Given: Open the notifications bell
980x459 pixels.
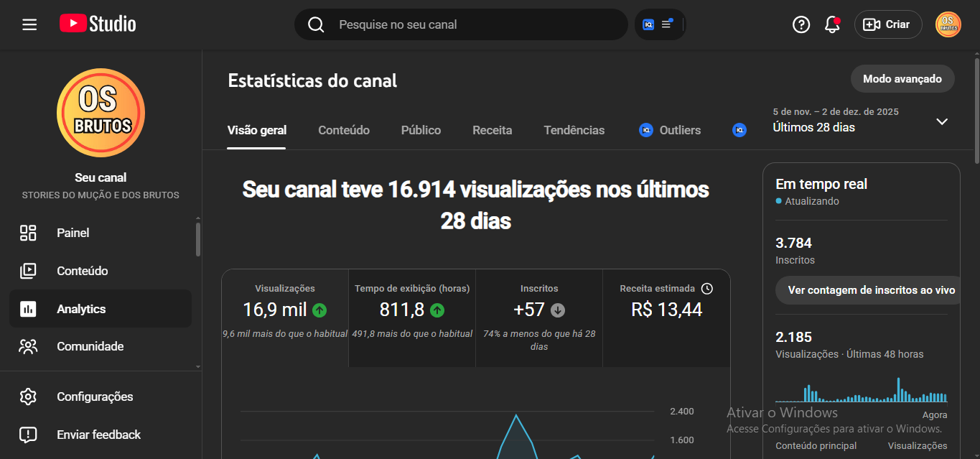Looking at the screenshot, I should coord(833,24).
